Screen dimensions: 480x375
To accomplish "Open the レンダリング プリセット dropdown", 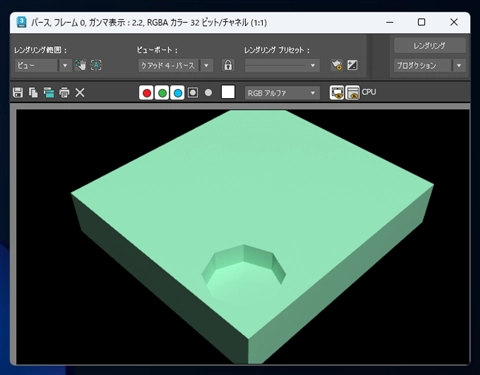I will coord(282,65).
